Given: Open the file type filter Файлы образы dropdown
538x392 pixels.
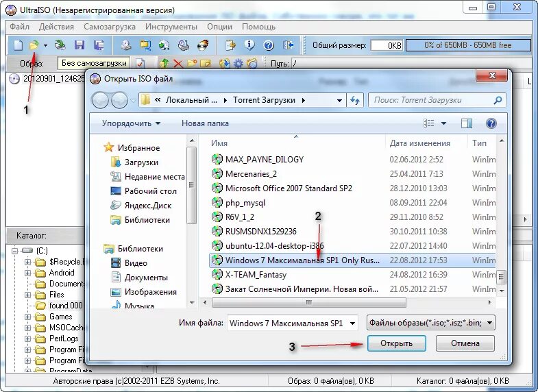Looking at the screenshot, I should [431, 323].
